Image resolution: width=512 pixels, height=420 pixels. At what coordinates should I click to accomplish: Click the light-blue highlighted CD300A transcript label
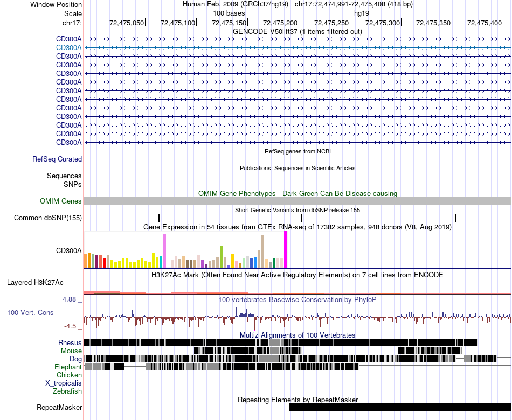tap(68, 47)
